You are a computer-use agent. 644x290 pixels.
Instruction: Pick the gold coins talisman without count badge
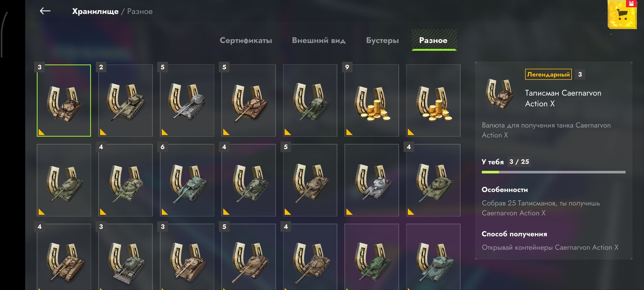[433, 100]
